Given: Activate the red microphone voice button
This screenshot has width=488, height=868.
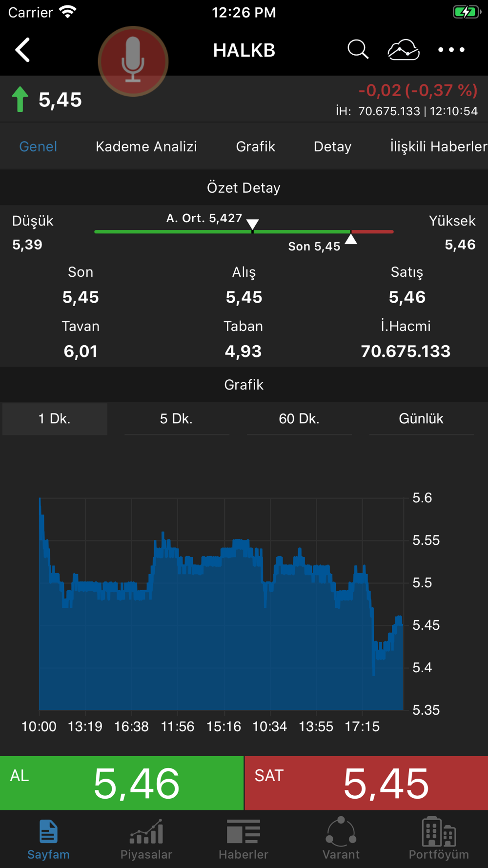Looking at the screenshot, I should point(133,61).
